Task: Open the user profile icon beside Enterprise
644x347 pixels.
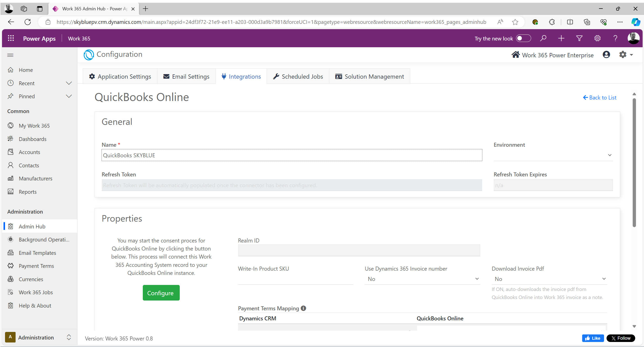Action: click(606, 55)
